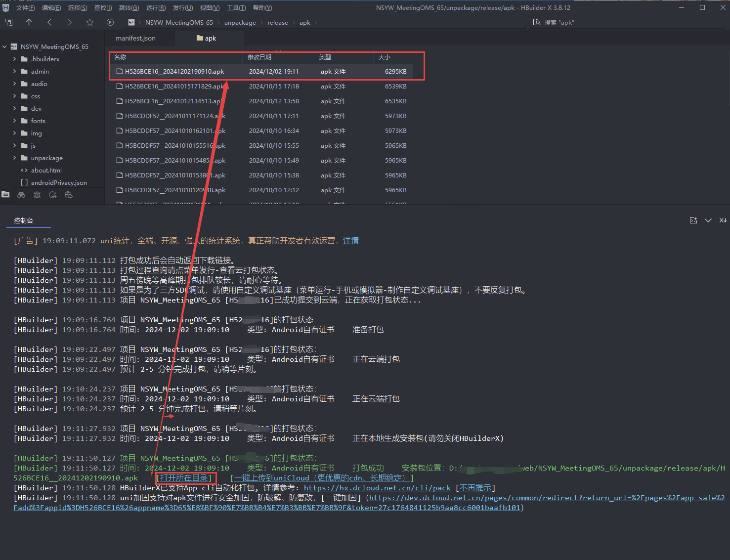Click the project type icon in breadcrumb

coord(131,22)
